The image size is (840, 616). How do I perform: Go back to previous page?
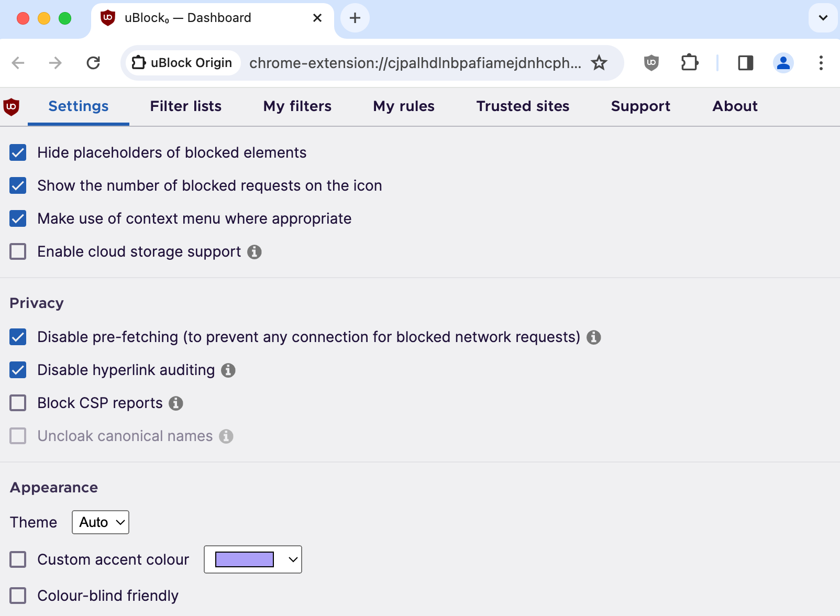point(18,63)
